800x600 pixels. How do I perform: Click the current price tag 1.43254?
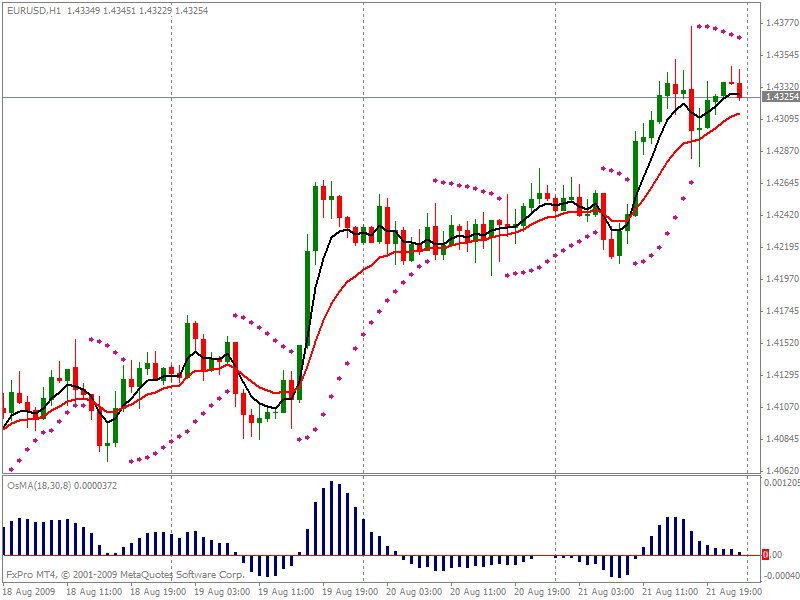[x=780, y=97]
